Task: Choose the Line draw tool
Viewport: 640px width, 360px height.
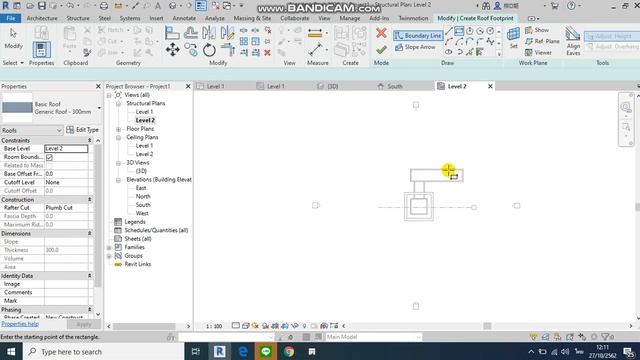Action: click(449, 31)
